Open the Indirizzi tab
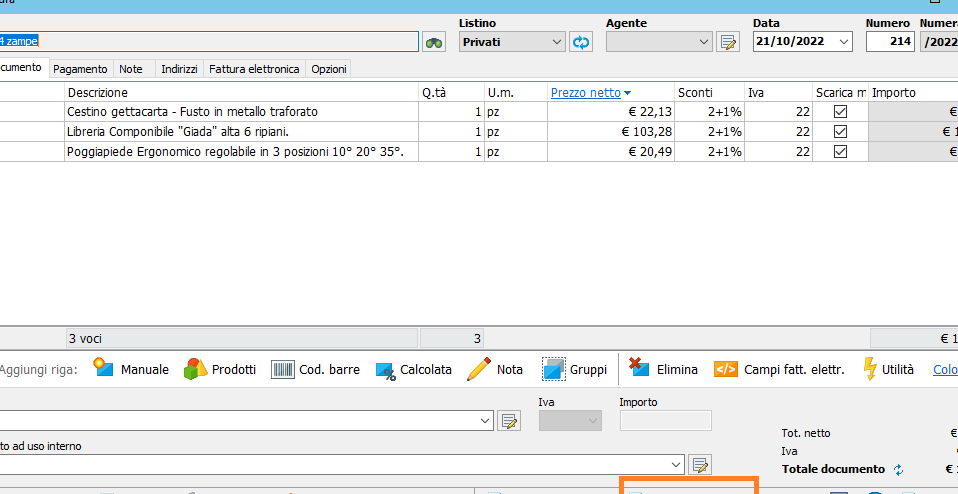Image resolution: width=958 pixels, height=494 pixels. [x=179, y=69]
